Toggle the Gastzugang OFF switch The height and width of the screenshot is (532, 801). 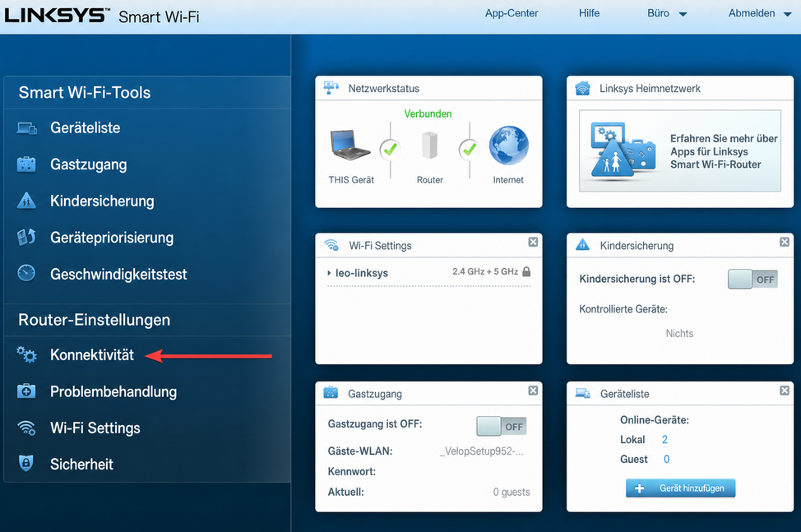501,426
